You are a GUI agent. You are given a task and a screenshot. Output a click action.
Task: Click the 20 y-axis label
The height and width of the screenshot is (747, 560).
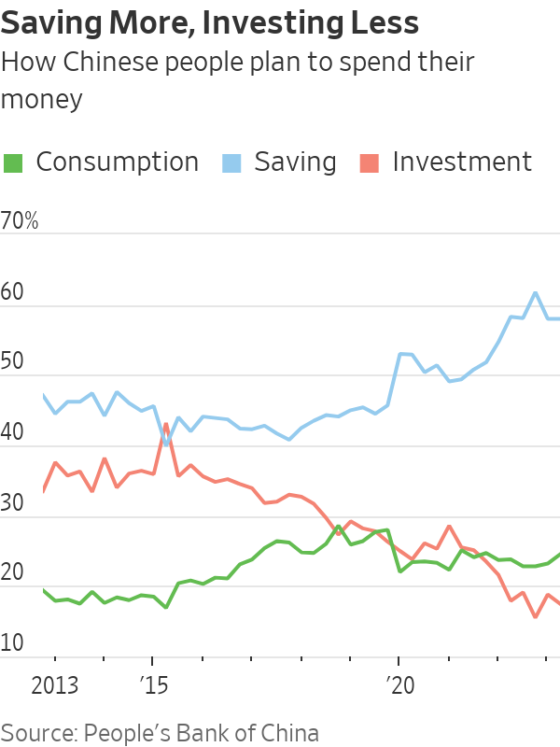tap(13, 573)
